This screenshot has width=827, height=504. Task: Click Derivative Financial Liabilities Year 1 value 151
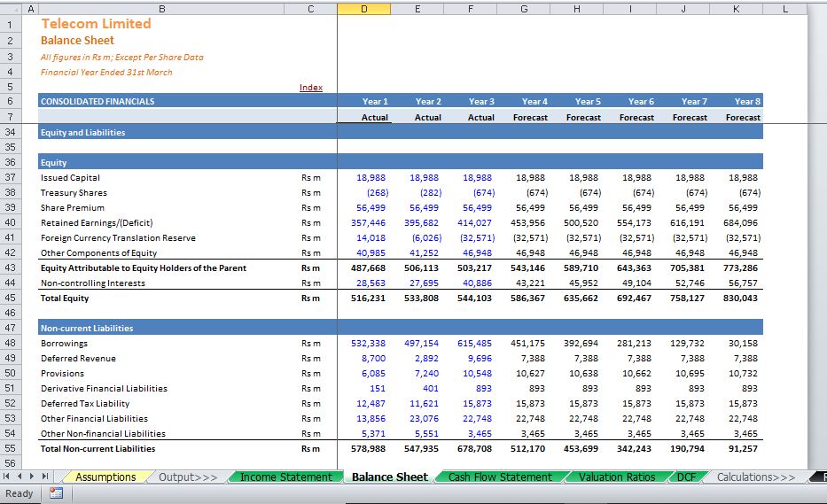pyautogui.click(x=377, y=389)
